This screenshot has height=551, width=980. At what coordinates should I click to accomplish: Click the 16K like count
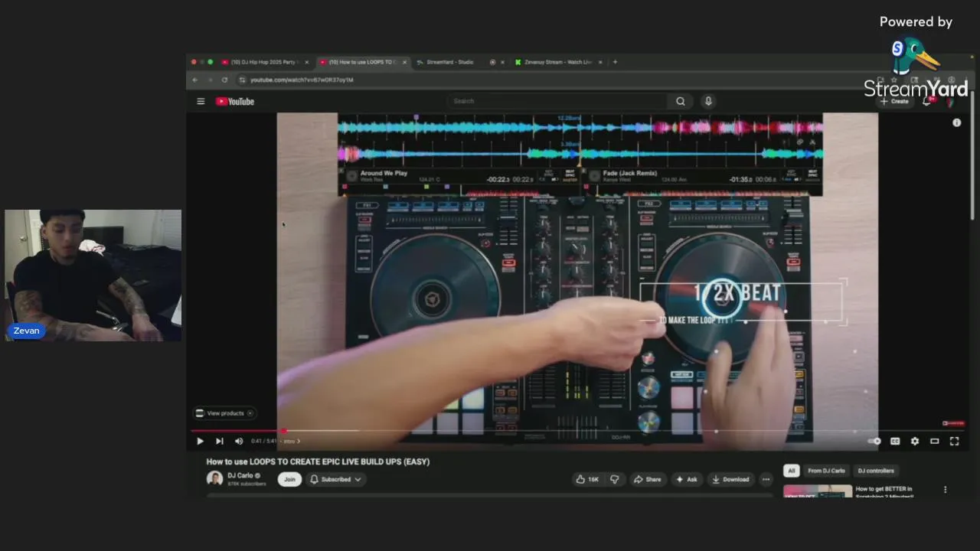click(593, 480)
